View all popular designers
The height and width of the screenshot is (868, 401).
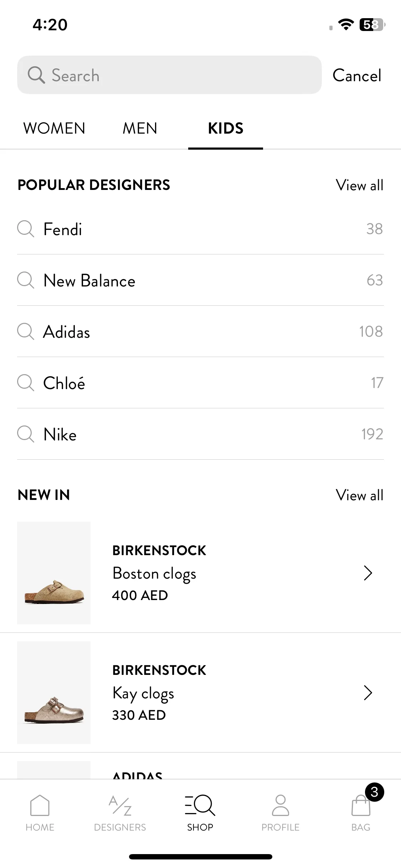click(x=359, y=185)
